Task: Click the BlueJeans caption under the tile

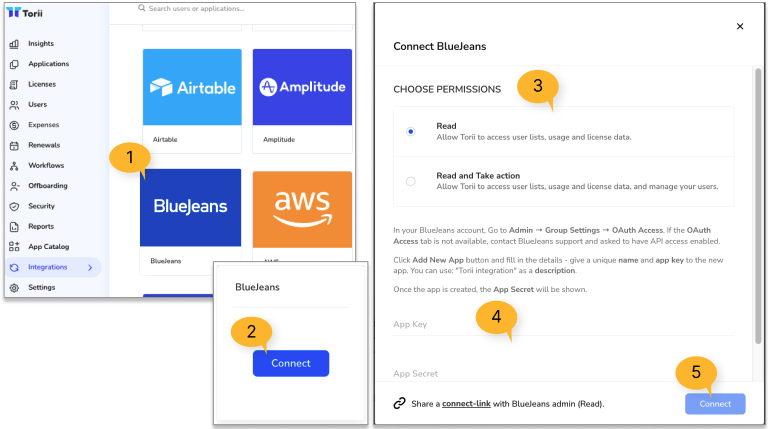Action: (166, 261)
